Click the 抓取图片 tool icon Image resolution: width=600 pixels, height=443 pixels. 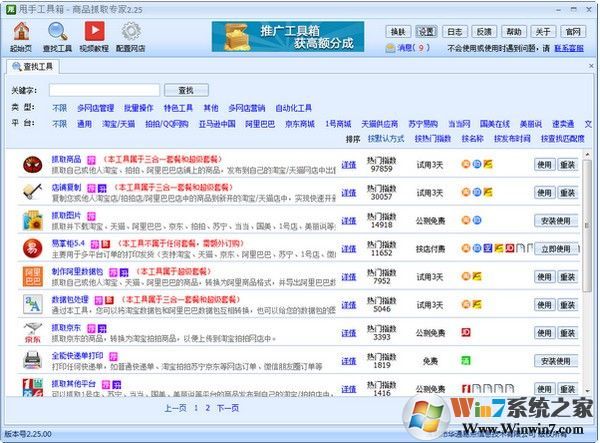point(33,220)
